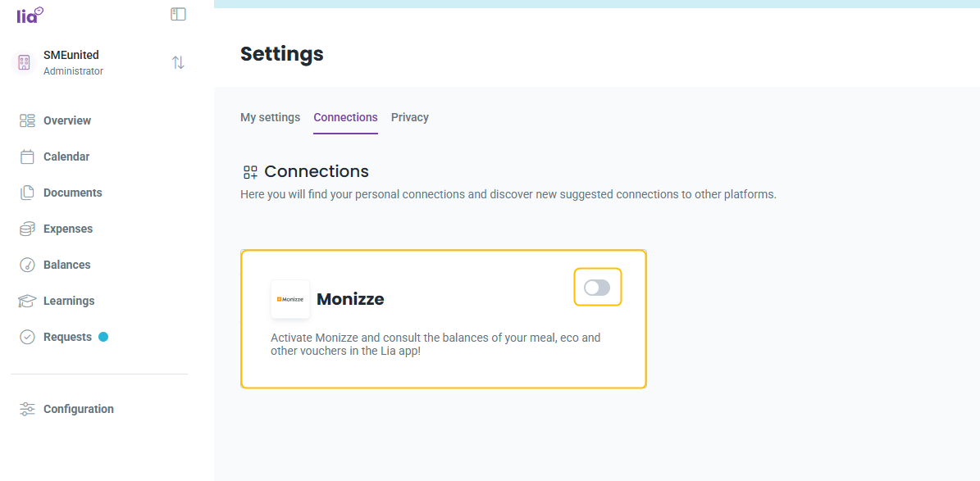Image resolution: width=980 pixels, height=481 pixels.
Task: Open the Privacy tab
Action: click(x=410, y=117)
